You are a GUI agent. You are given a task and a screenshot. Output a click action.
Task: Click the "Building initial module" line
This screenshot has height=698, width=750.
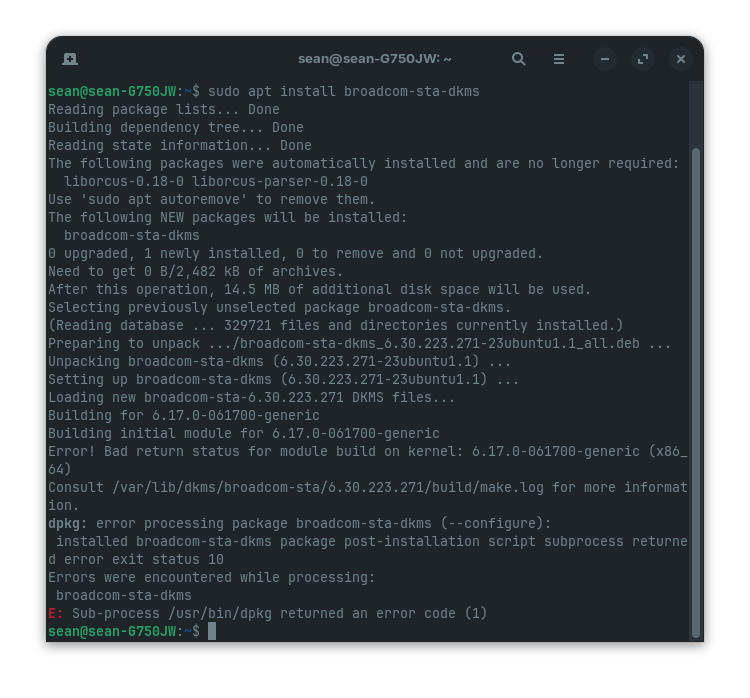(x=243, y=433)
